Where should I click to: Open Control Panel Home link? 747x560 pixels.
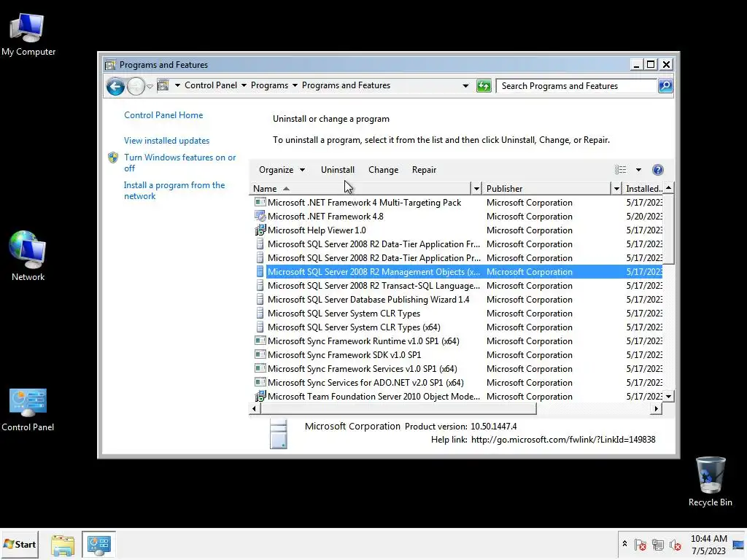[163, 115]
